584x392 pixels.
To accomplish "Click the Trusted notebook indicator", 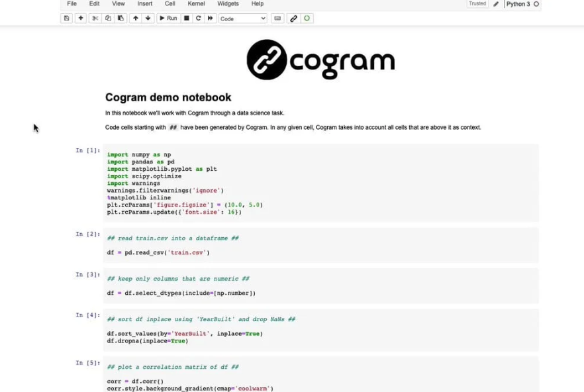I will pos(477,4).
